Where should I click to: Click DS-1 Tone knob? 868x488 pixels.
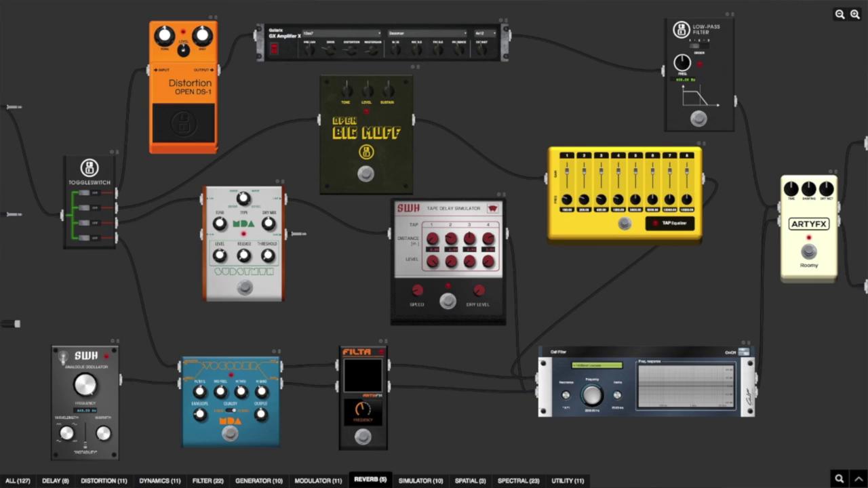point(164,35)
